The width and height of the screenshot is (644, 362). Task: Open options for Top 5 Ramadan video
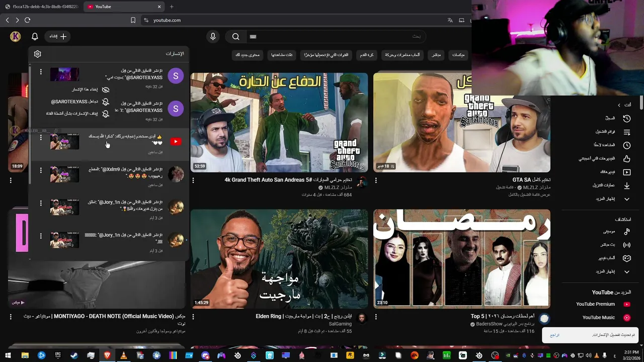376,317
